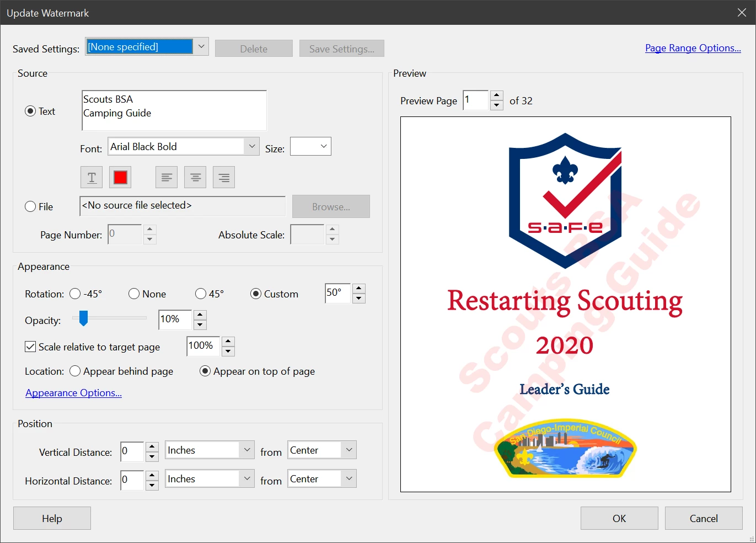This screenshot has height=543, width=756.
Task: Click the OK button
Action: pyautogui.click(x=619, y=518)
